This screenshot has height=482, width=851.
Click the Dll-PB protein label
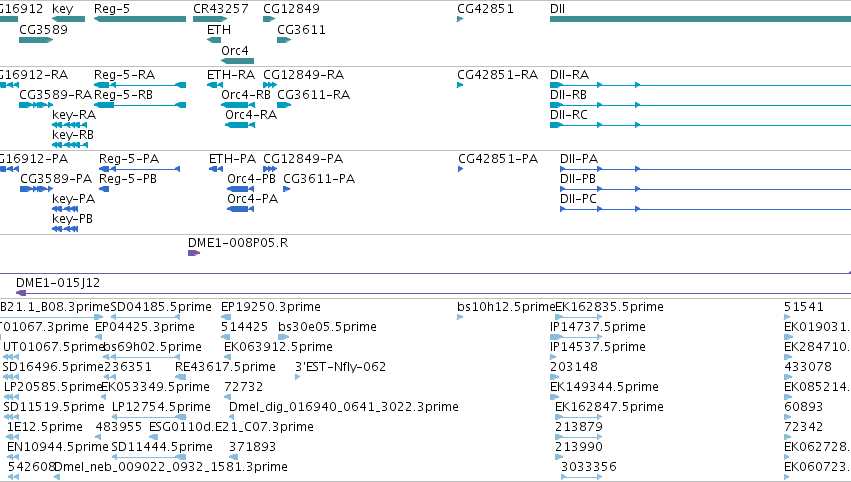pos(578,179)
